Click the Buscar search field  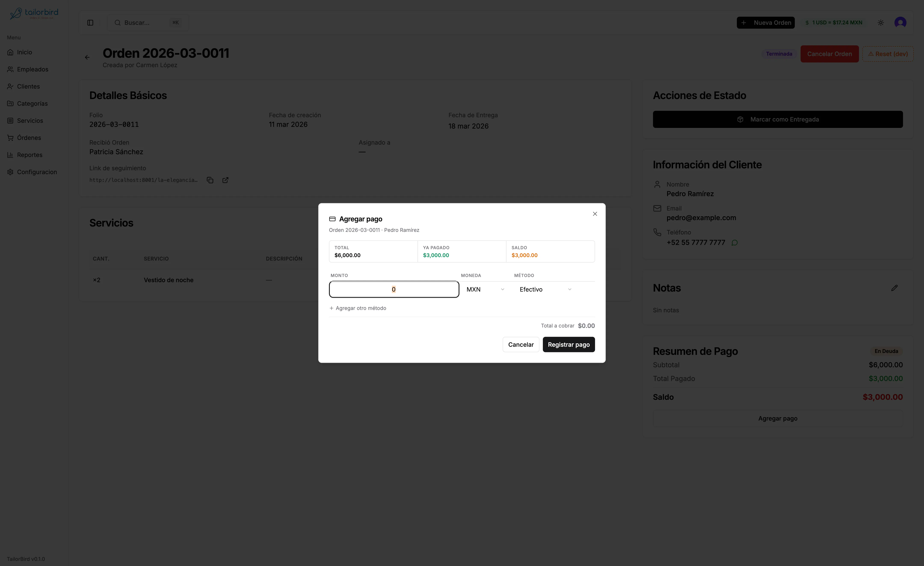coord(148,22)
